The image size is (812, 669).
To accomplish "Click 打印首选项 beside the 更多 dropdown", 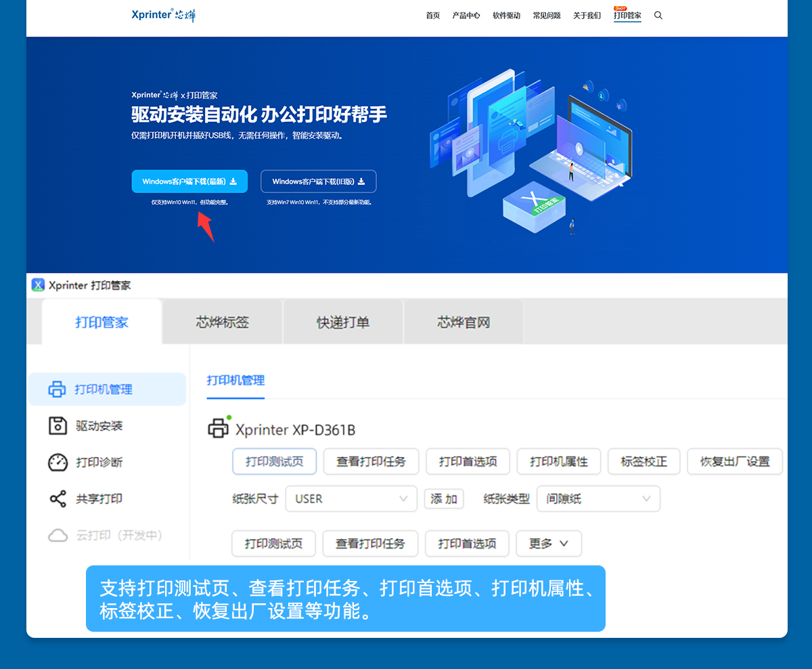I will tap(467, 544).
